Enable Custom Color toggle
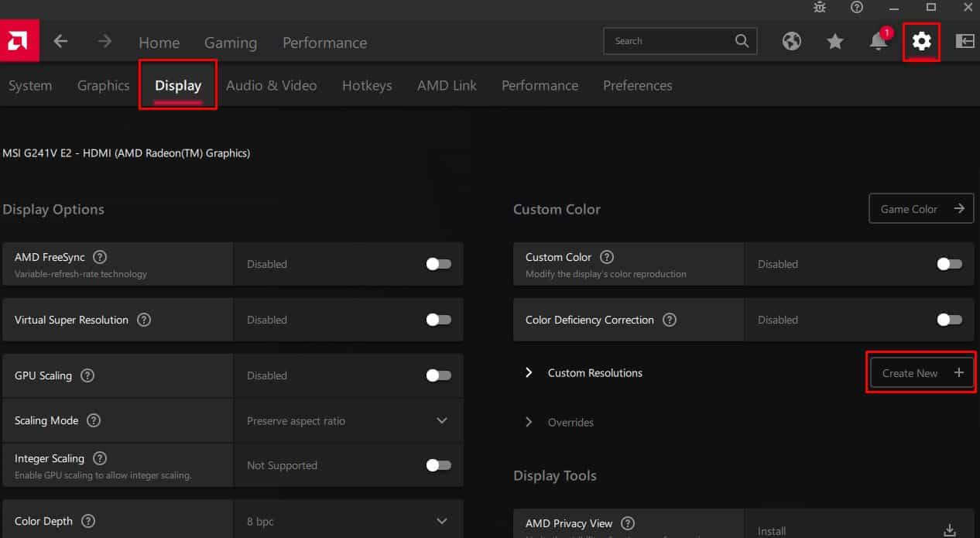 [x=949, y=264]
